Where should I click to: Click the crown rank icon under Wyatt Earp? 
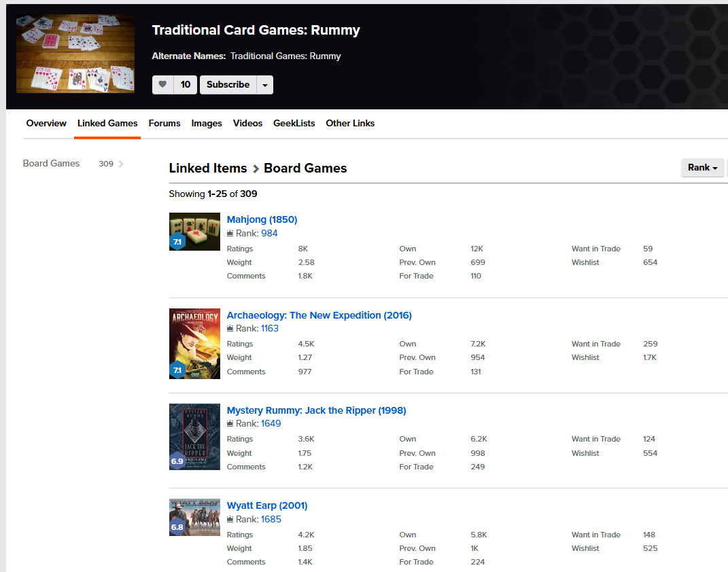tap(230, 520)
